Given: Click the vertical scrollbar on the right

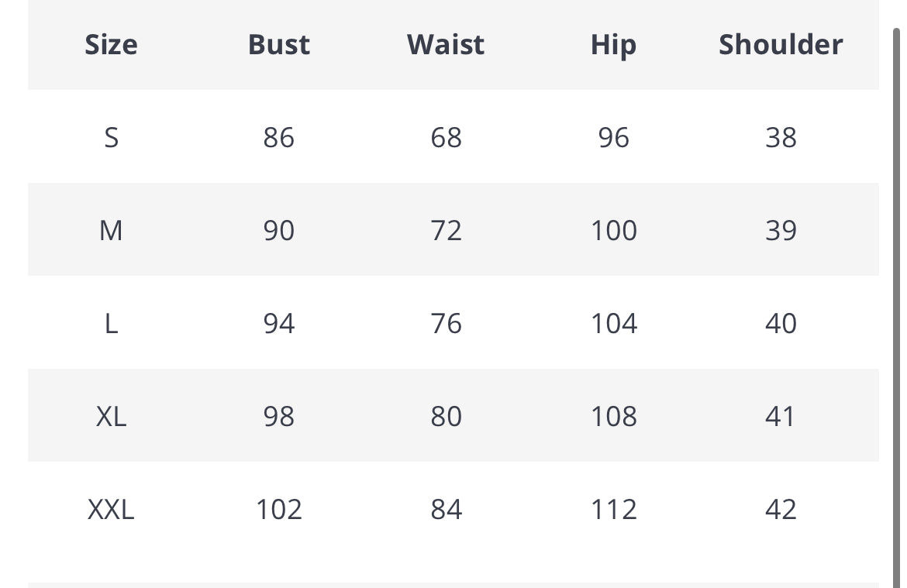Looking at the screenshot, I should [x=896, y=307].
